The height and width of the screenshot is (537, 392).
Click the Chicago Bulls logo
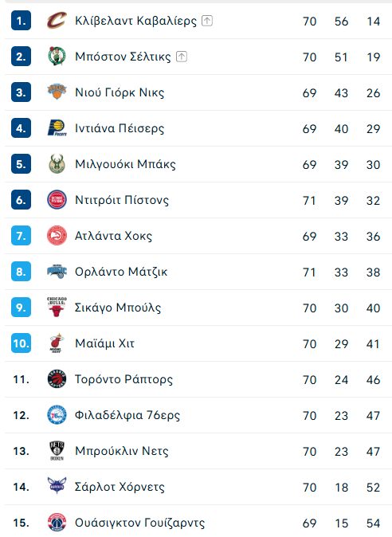57,307
